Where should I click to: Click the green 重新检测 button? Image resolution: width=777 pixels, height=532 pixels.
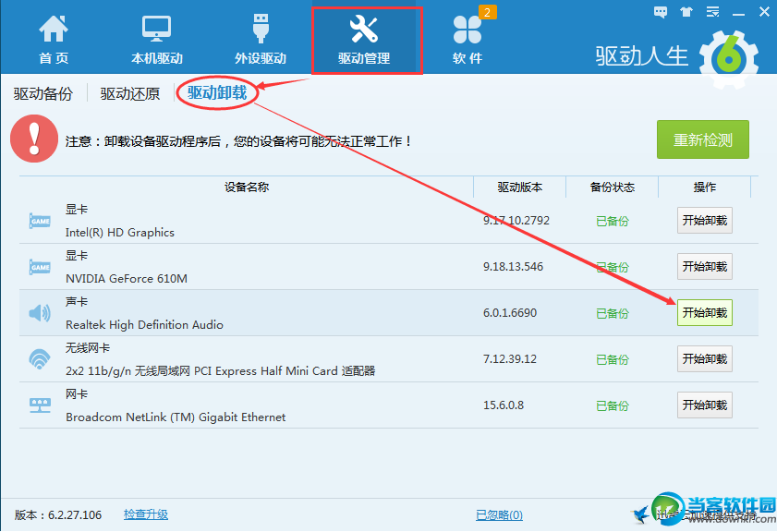[703, 139]
